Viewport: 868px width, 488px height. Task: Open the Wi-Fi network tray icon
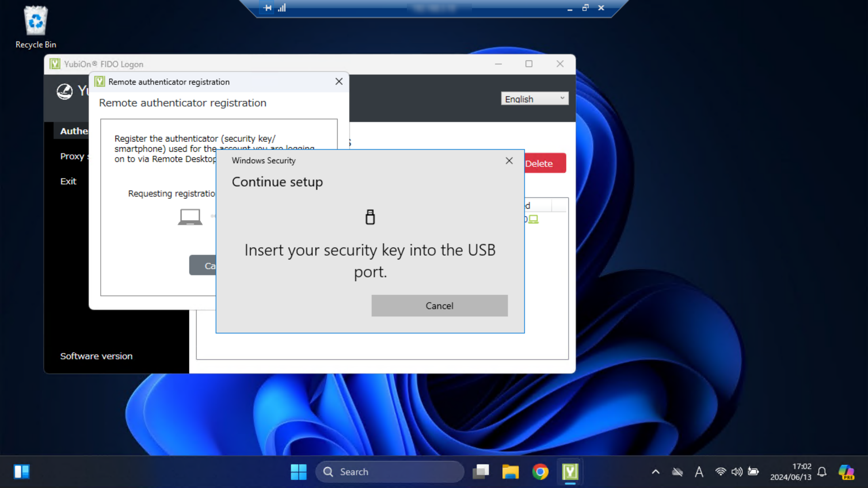(x=721, y=472)
